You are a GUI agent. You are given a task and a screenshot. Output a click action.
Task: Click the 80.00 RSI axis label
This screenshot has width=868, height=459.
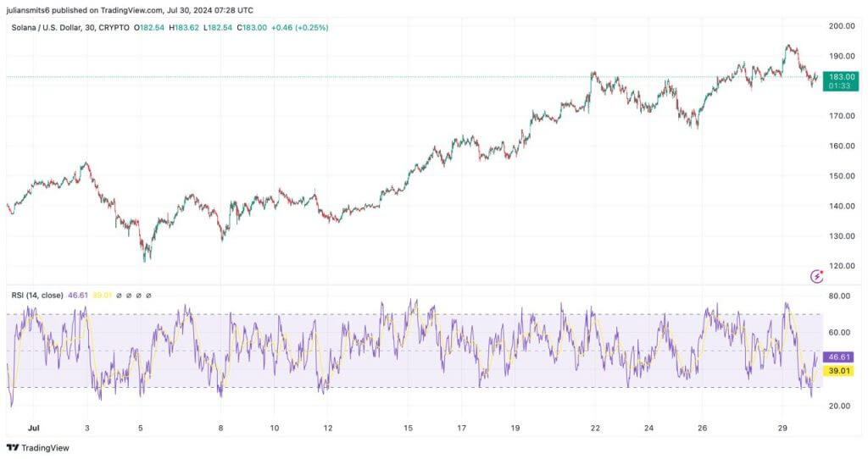839,296
